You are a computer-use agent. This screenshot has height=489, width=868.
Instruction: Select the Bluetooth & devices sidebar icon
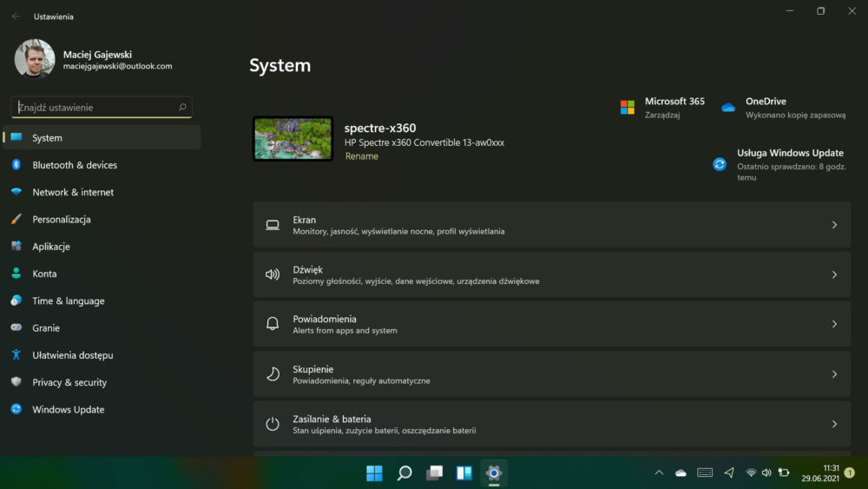(x=16, y=164)
